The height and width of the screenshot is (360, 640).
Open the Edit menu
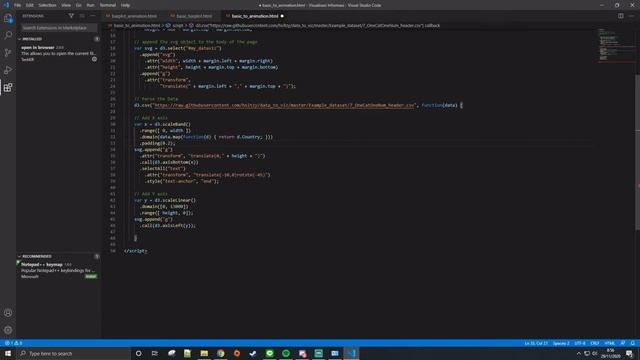click(x=29, y=5)
